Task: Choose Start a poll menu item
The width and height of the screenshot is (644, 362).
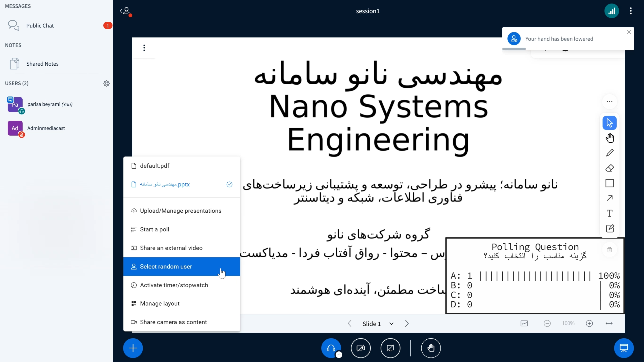Action: pyautogui.click(x=154, y=229)
